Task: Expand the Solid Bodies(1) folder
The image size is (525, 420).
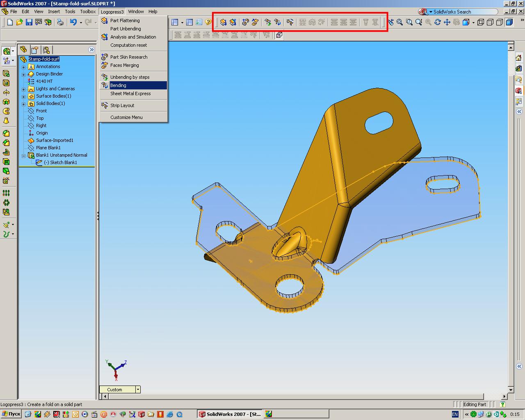Action: coord(24,104)
